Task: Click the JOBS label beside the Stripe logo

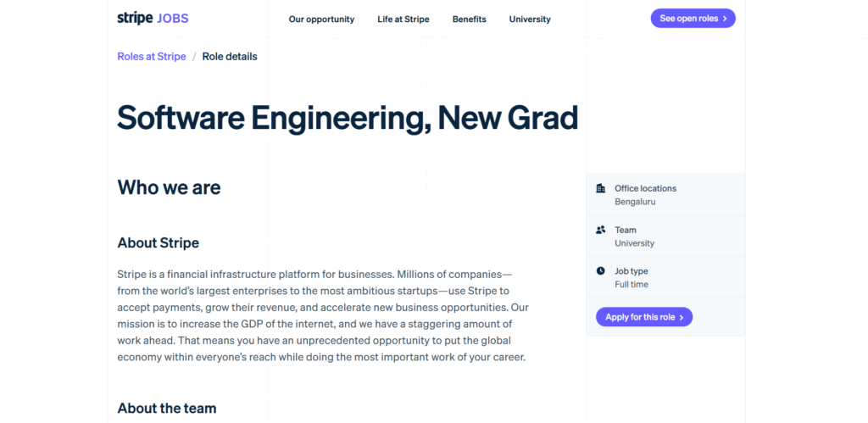Action: [x=173, y=19]
